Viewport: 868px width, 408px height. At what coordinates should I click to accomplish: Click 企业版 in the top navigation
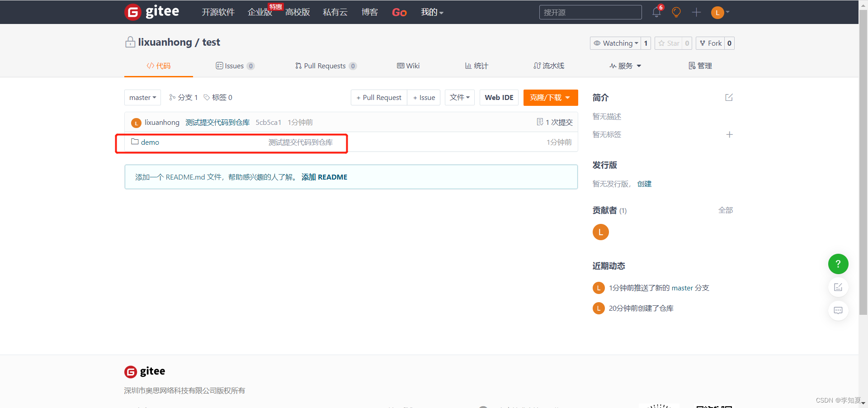[x=260, y=12]
